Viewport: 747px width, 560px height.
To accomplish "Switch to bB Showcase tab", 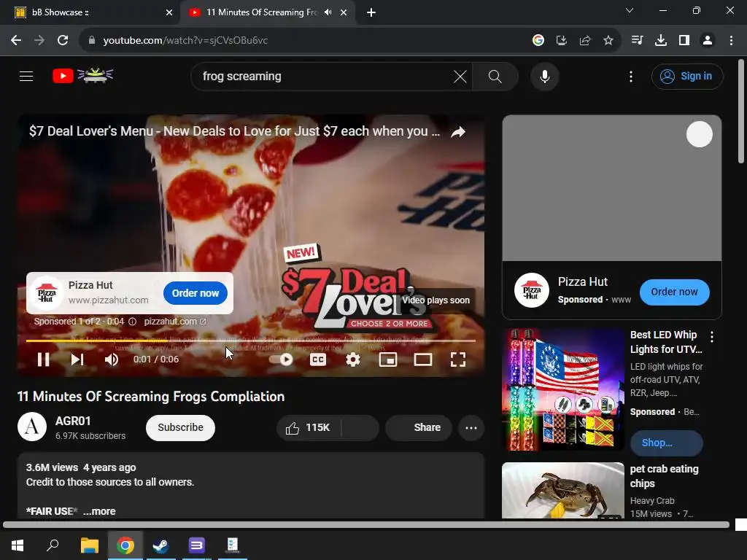I will click(x=90, y=12).
